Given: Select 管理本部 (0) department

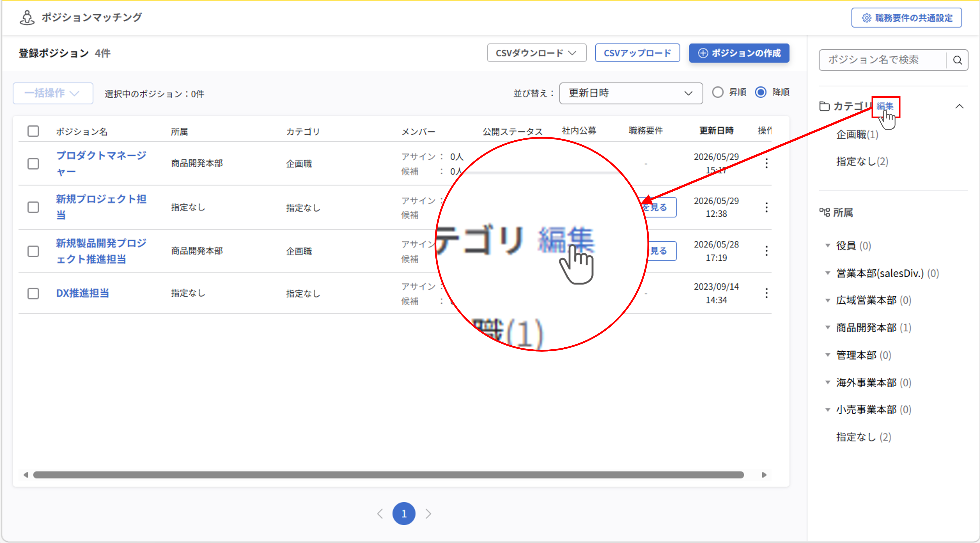Looking at the screenshot, I should point(864,355).
